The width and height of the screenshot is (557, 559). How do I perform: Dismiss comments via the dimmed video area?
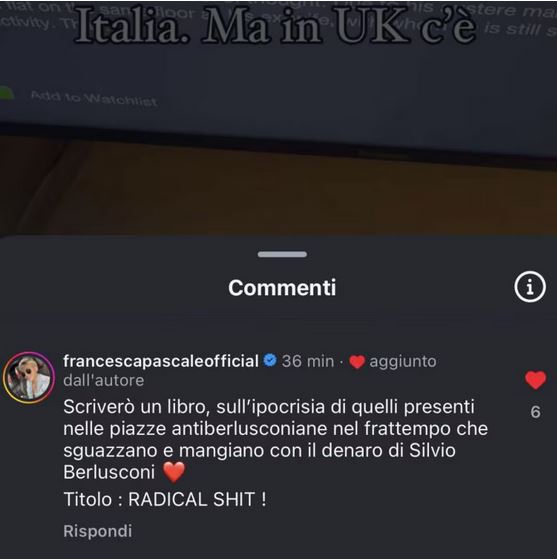tap(278, 143)
